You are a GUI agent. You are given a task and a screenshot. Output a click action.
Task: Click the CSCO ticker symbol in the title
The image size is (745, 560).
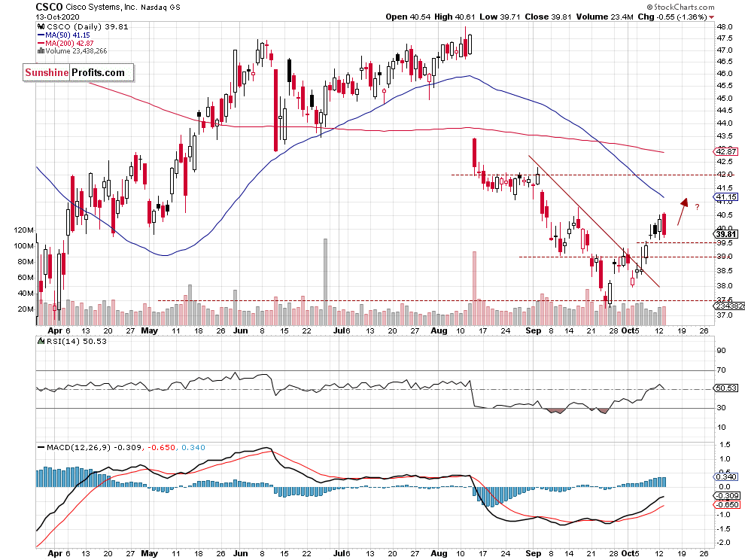coord(50,7)
